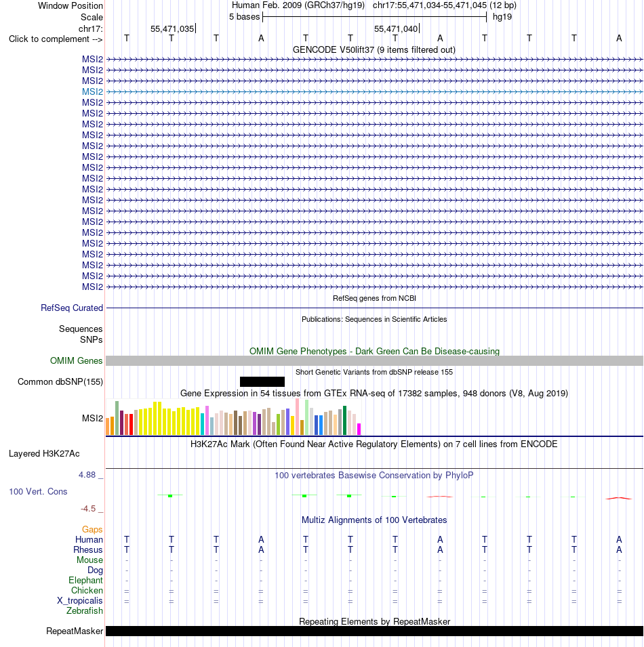The width and height of the screenshot is (644, 647).
Task: Click the Human alignment row label
Action: 89,540
